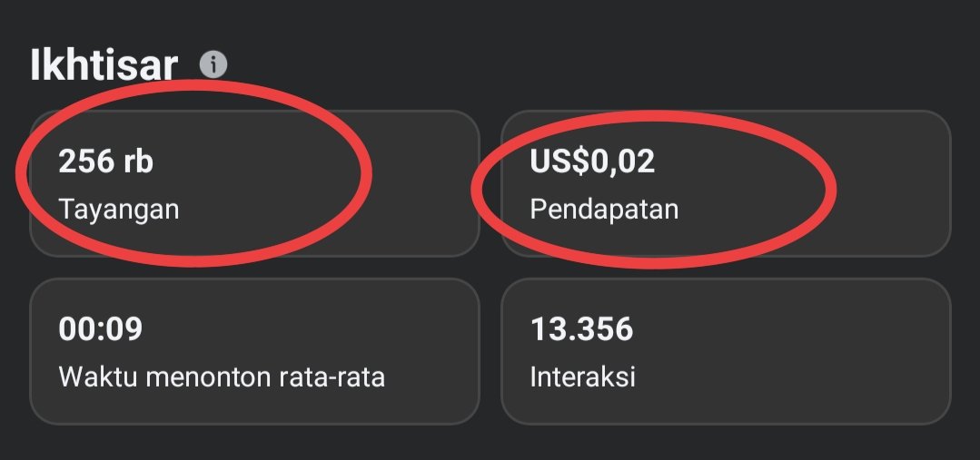Click the info icon beside Ikhtisar
The width and height of the screenshot is (980, 460).
[213, 65]
